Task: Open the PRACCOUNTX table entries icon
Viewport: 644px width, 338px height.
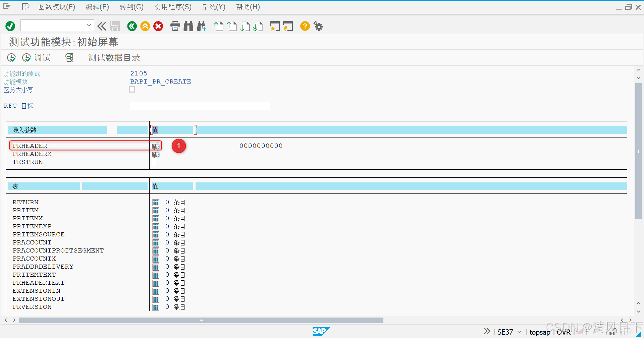Action: pyautogui.click(x=156, y=259)
